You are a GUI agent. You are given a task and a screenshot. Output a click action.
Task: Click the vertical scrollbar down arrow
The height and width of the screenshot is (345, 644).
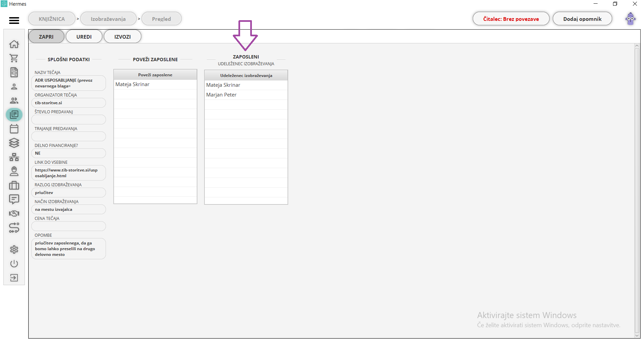tap(637, 336)
